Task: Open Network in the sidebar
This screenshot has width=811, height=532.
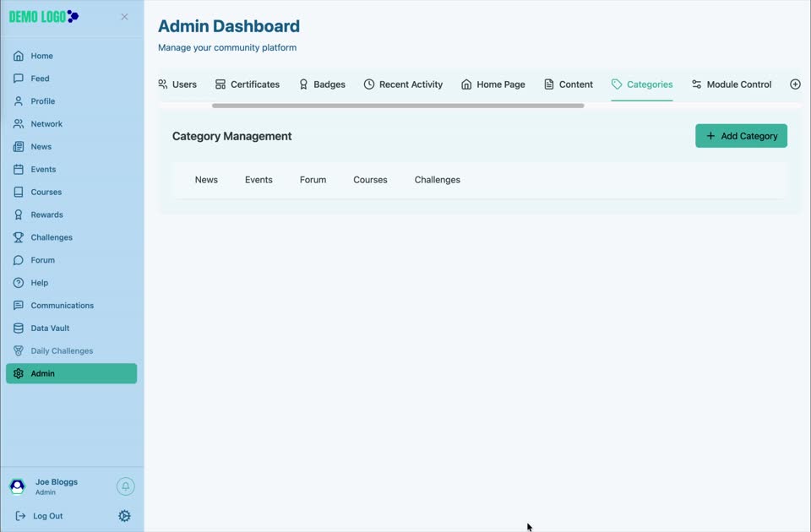Action: pos(71,124)
